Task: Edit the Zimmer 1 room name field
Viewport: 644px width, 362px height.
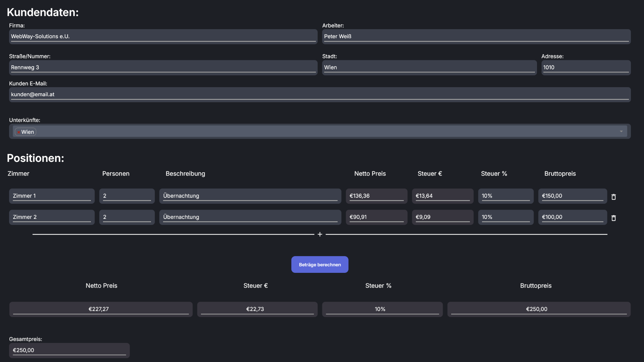Action: 52,196
